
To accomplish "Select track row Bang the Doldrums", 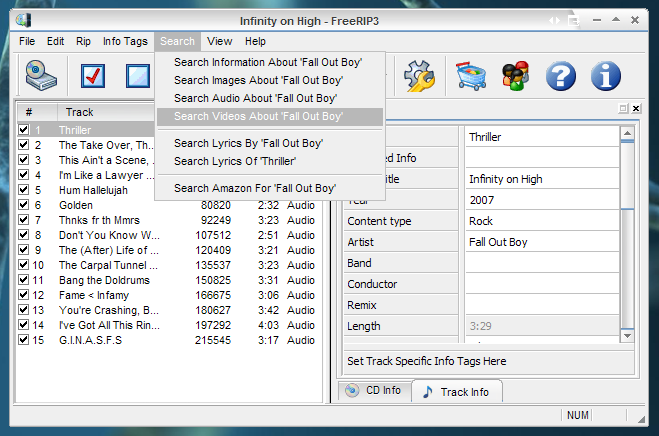I will (169, 280).
